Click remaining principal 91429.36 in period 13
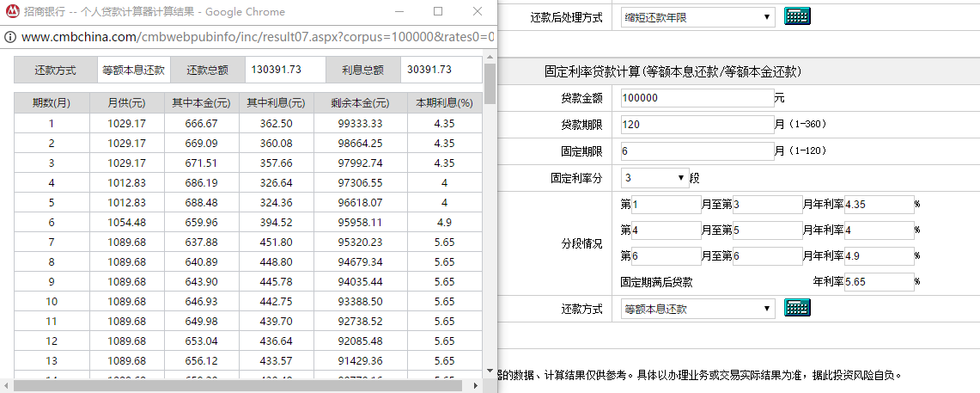This screenshot has width=980, height=393. [x=361, y=360]
